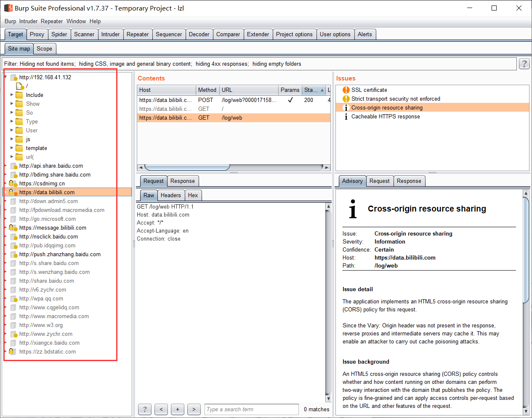Click the next match arrow button
532x418 pixels.
[x=194, y=409]
